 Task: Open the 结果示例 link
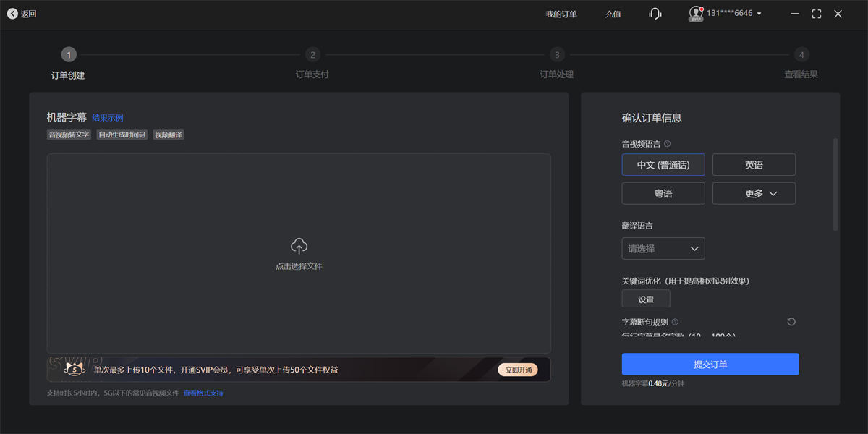coord(108,118)
